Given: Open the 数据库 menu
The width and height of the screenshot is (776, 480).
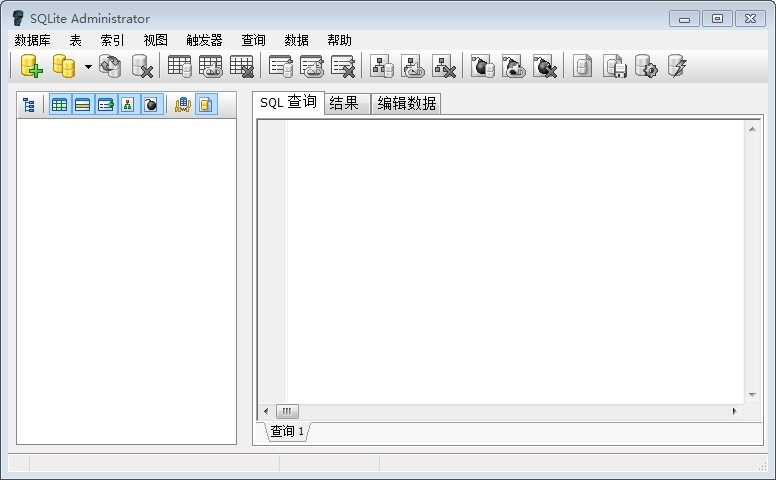Looking at the screenshot, I should [32, 40].
